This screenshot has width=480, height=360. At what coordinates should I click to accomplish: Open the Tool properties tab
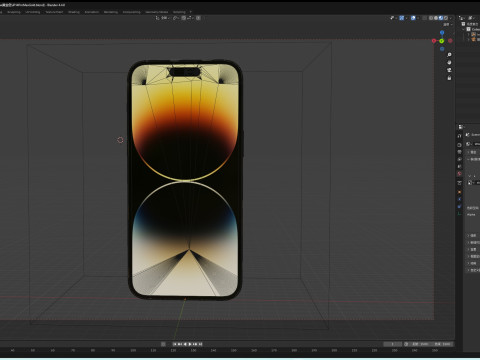459,136
